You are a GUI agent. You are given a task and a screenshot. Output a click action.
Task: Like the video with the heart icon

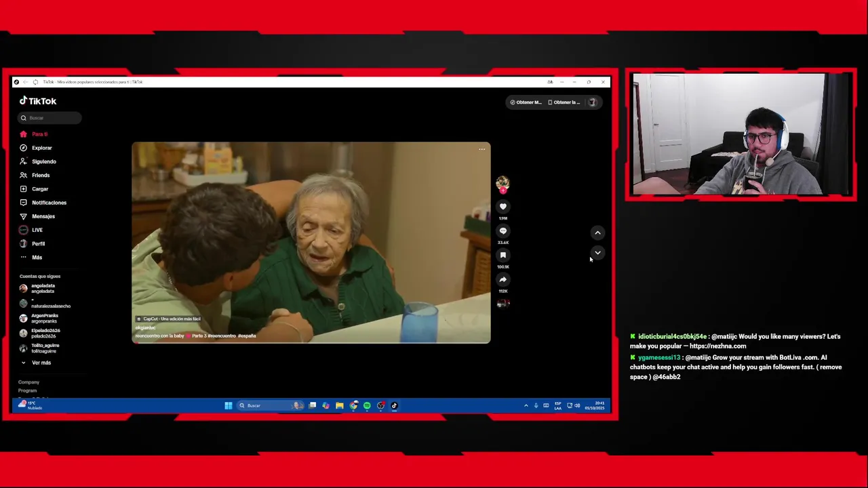coord(502,206)
